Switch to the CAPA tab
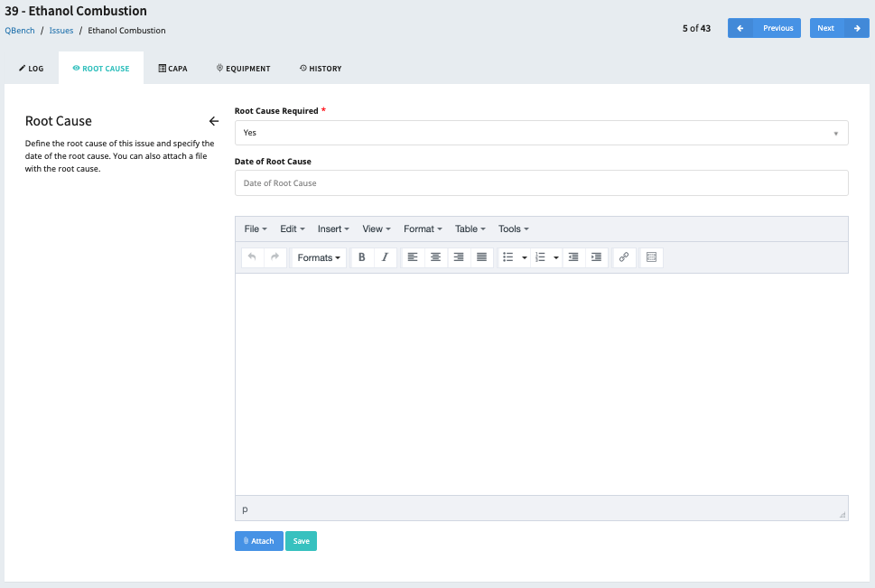875x588 pixels. [x=173, y=68]
